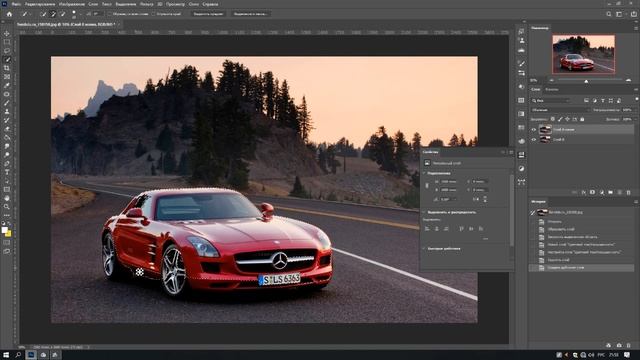Toggle Sample All Layers checkbox
Viewport: 640px width, 360px height.
(109, 14)
